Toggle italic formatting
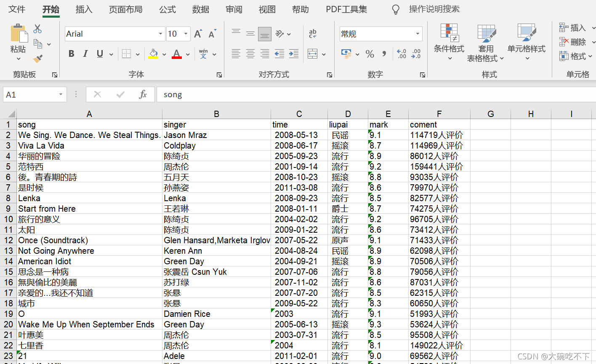This screenshot has height=364, width=596. point(85,54)
